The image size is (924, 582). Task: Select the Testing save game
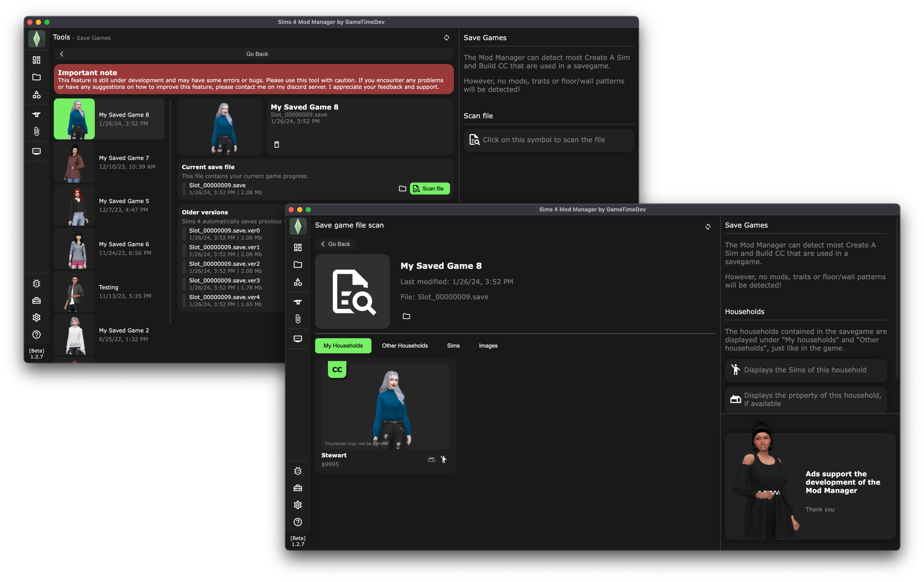pos(109,292)
